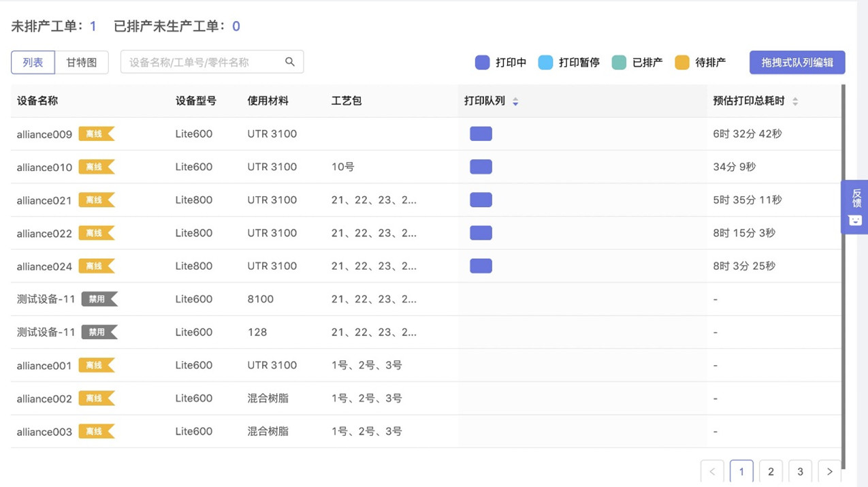Toggle the 已排产 legend filter
Screen dimensions: 868x487
click(637, 63)
